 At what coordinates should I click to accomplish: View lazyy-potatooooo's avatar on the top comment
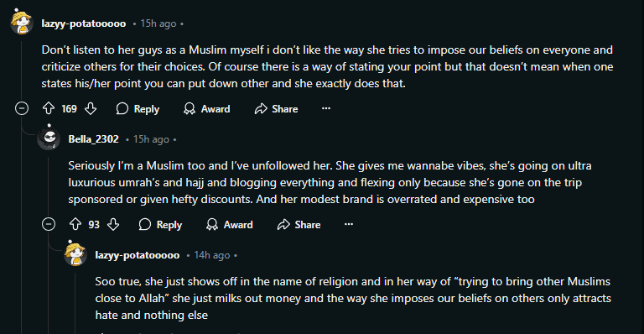pyautogui.click(x=22, y=23)
